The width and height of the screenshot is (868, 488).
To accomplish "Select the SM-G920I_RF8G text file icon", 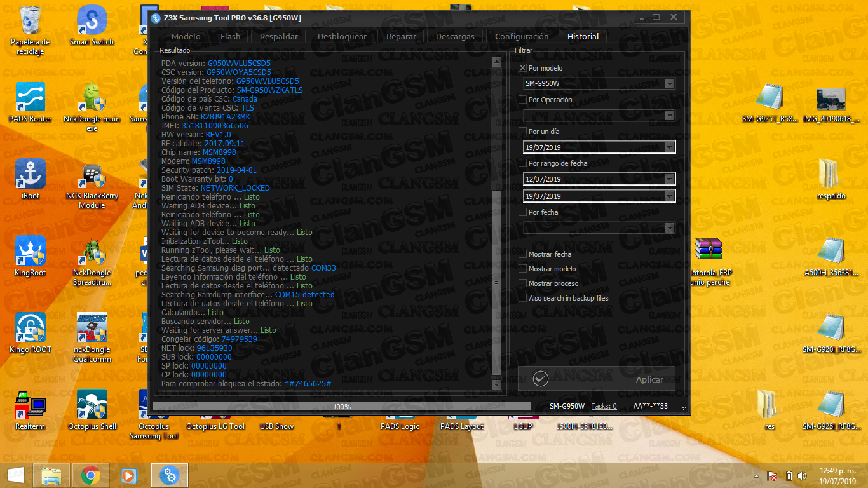I will [831, 334].
